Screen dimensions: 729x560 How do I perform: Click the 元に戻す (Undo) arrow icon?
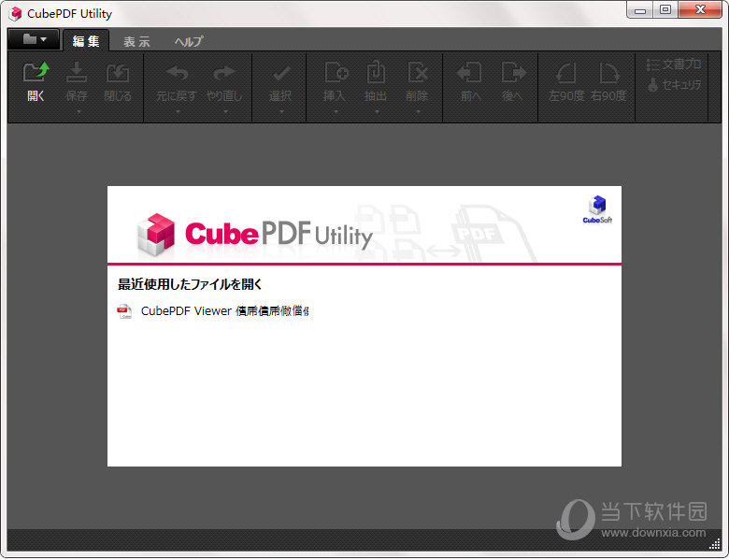[177, 73]
